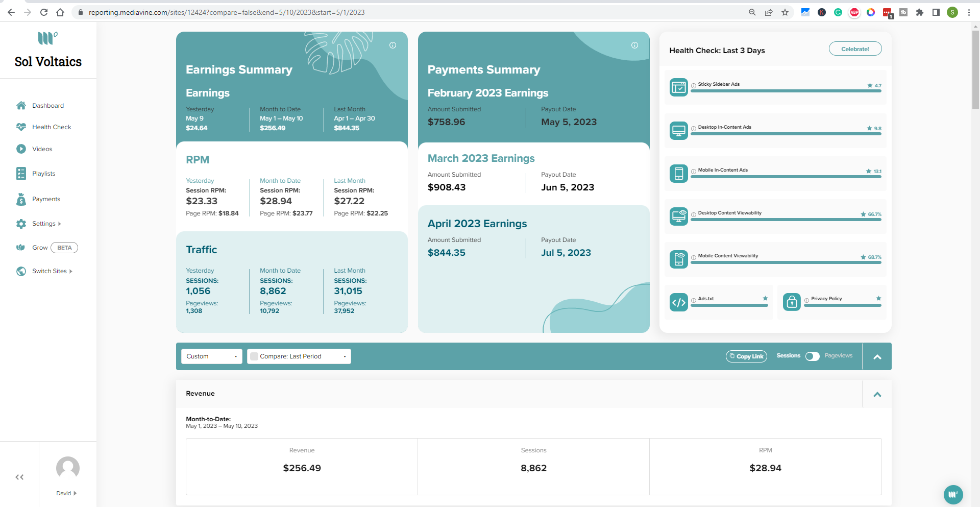The width and height of the screenshot is (980, 507).
Task: Click the Mobile Content Viewability score bar
Action: point(786,262)
